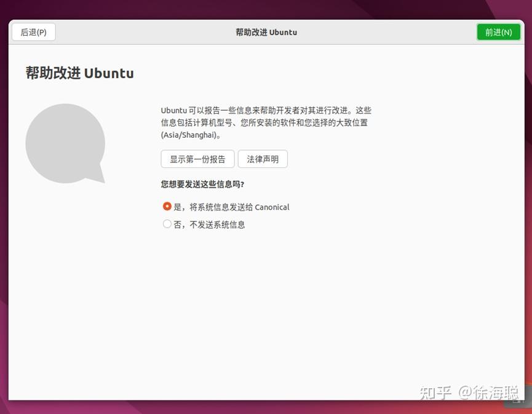Click the gray speech bubble graphic

coord(66,141)
